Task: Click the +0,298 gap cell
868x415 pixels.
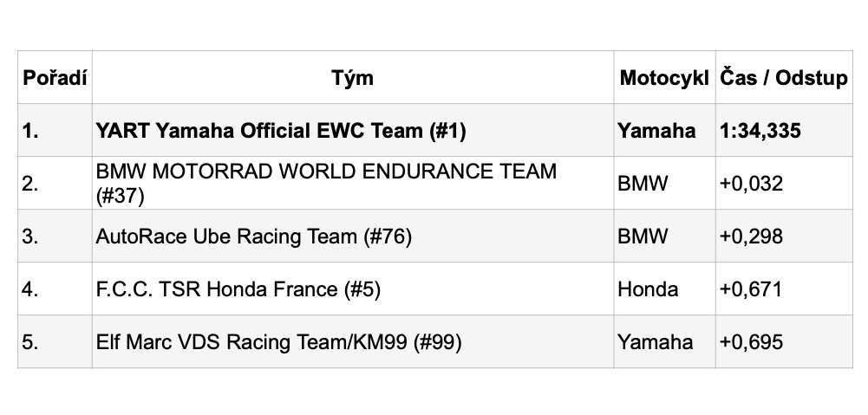Action: click(784, 236)
